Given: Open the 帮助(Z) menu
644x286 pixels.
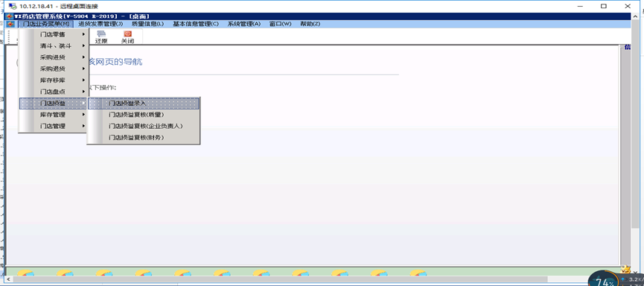Looking at the screenshot, I should pos(310,24).
